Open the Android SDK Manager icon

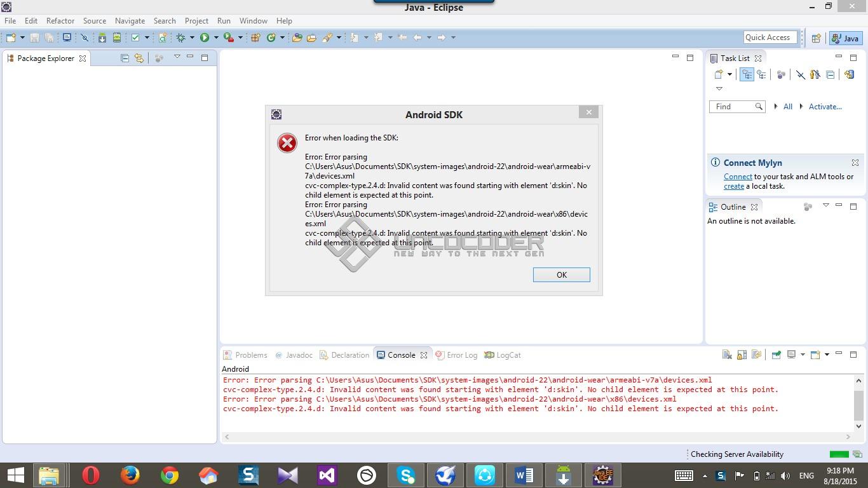pos(102,37)
